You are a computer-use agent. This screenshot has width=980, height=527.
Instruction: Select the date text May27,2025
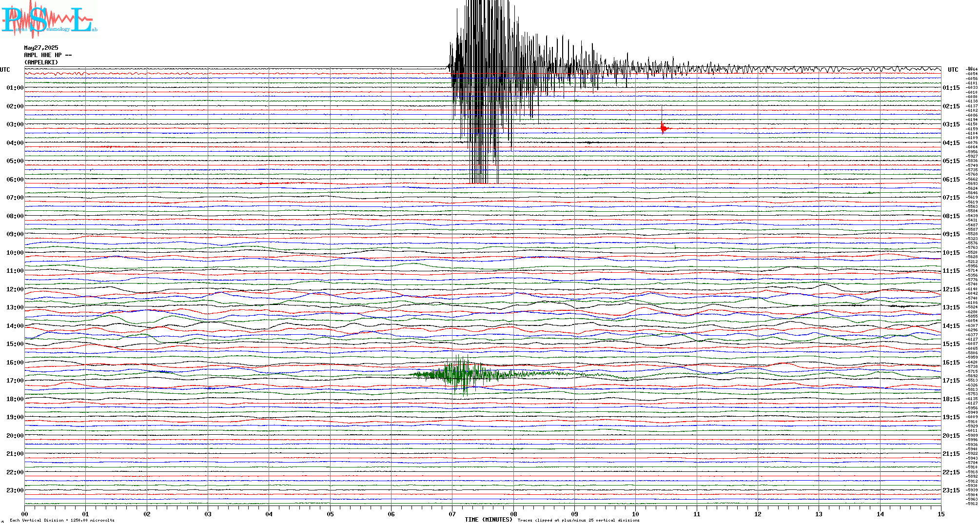click(x=41, y=48)
